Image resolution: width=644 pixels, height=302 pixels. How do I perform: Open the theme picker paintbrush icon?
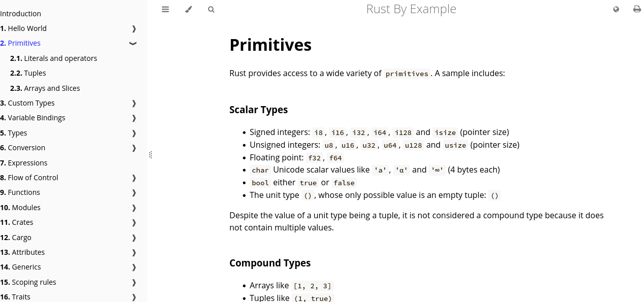[x=188, y=9]
